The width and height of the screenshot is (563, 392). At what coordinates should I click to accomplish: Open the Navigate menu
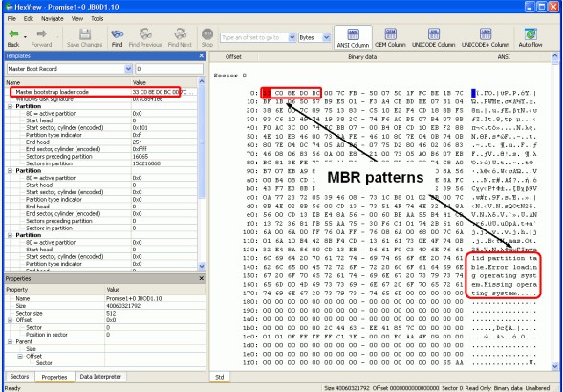52,19
